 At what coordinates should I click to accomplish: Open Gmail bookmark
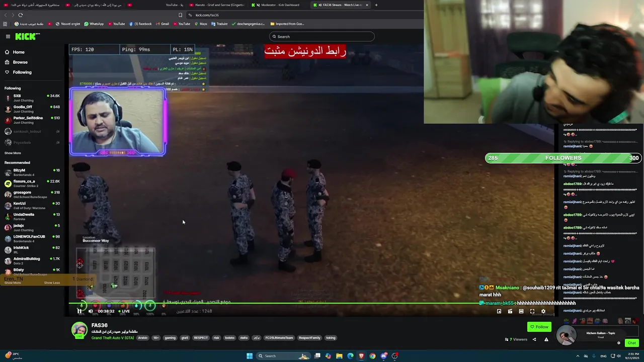[x=162, y=24]
